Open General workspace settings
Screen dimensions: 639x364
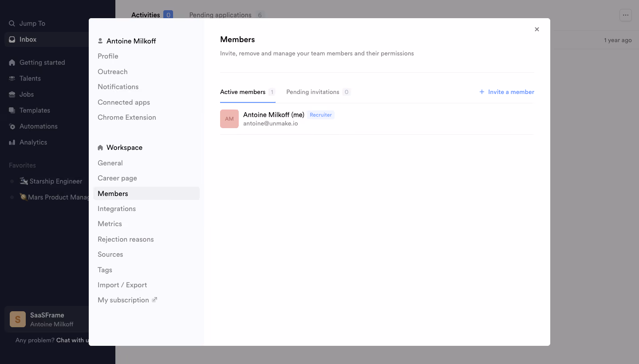[x=110, y=163]
